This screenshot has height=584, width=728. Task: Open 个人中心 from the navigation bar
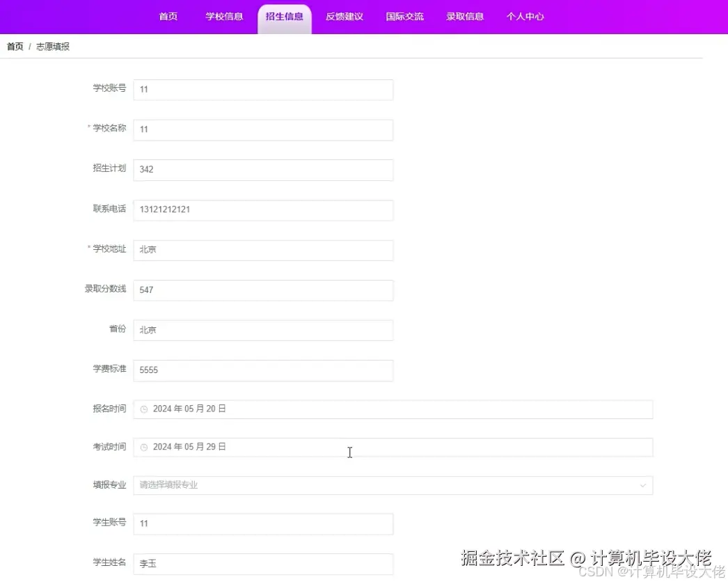coord(525,16)
